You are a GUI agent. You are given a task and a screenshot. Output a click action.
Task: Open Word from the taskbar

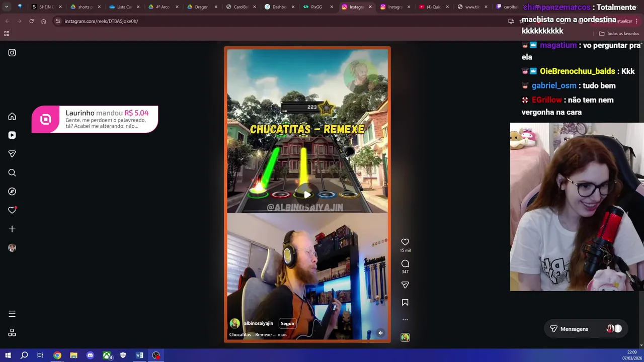(x=139, y=355)
